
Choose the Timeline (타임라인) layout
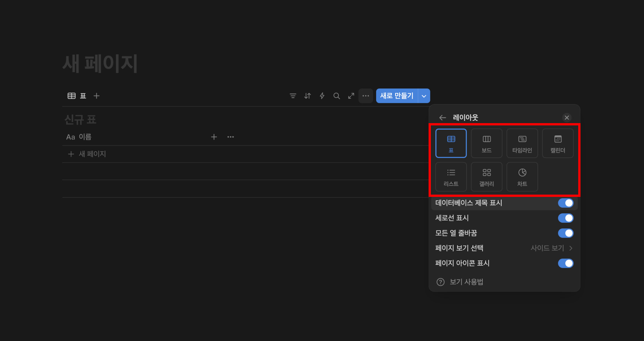522,143
